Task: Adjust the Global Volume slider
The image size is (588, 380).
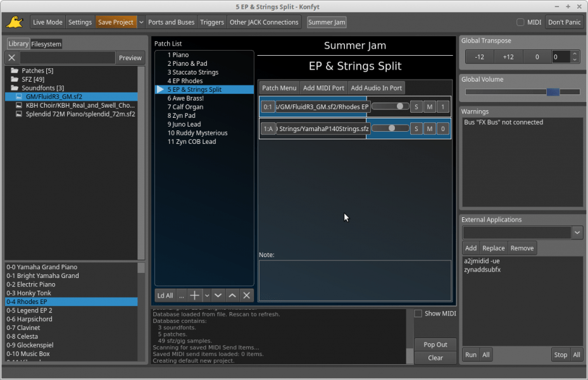Action: tap(553, 92)
